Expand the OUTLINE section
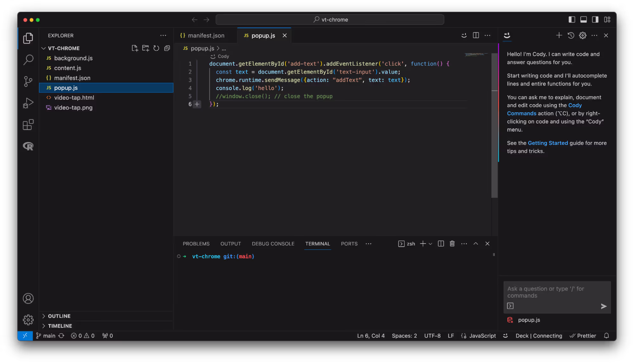 [44, 316]
